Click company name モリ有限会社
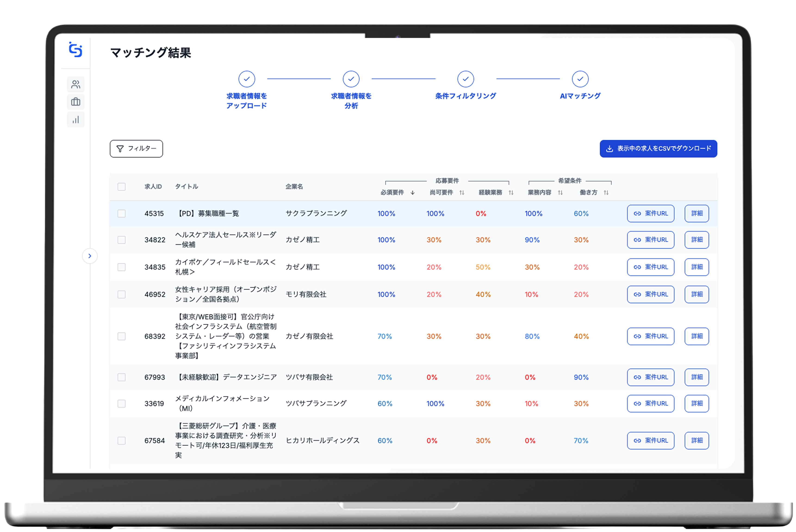This screenshot has width=796, height=532. [x=306, y=294]
